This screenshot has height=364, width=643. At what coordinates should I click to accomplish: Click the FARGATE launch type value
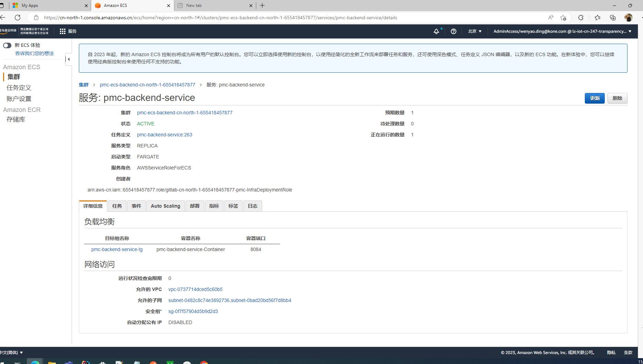(148, 157)
